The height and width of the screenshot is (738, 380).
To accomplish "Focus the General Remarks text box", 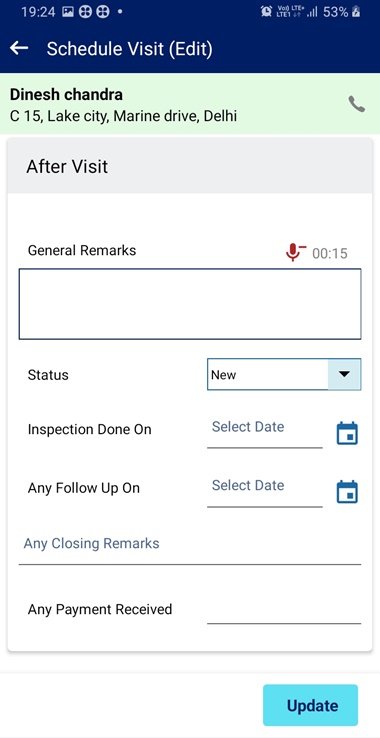I will [190, 304].
